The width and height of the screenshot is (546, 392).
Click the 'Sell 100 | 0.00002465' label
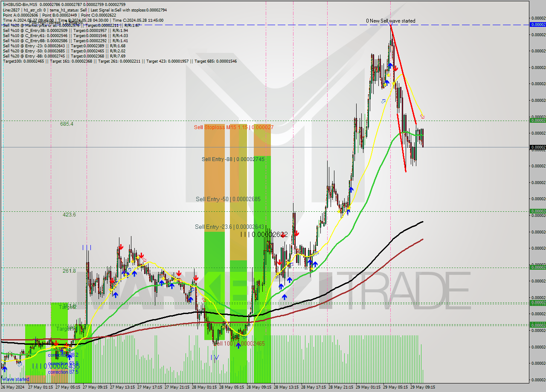point(239,343)
